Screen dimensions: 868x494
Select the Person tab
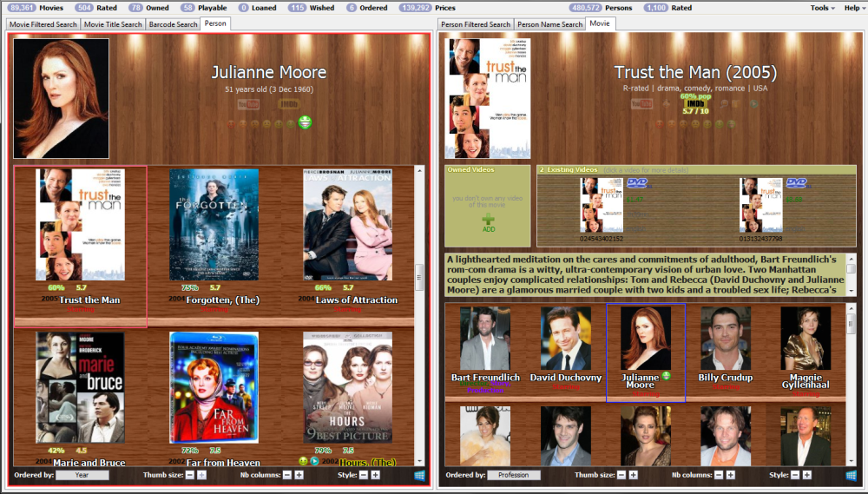click(215, 23)
